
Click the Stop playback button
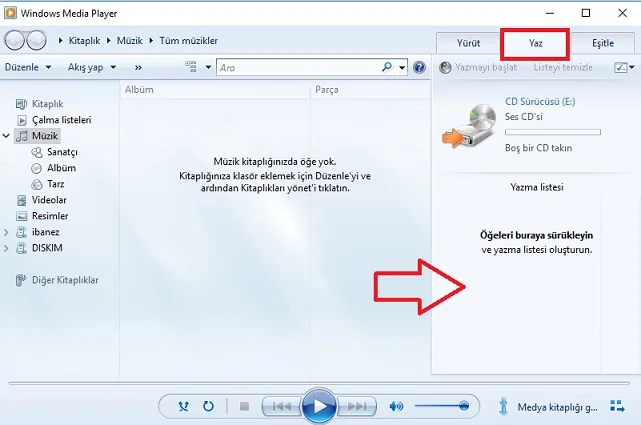244,406
